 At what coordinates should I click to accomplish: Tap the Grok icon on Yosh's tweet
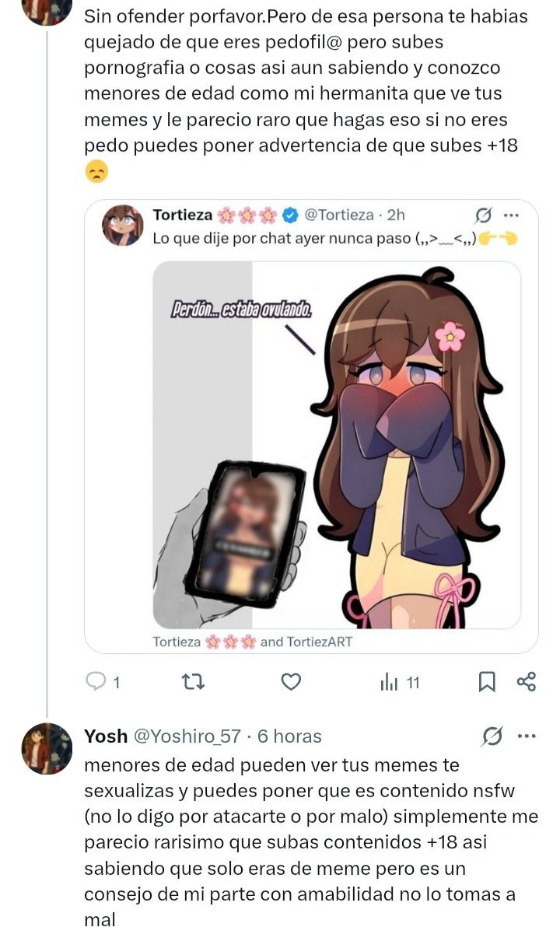491,735
